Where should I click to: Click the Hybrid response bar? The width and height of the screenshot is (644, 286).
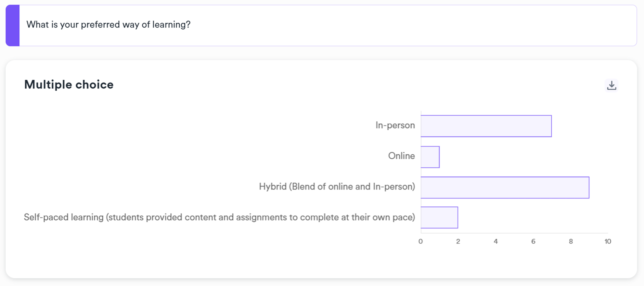[x=505, y=188]
